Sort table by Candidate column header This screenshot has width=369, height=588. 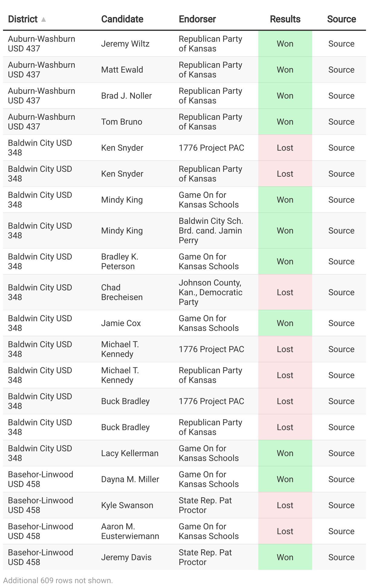(122, 19)
